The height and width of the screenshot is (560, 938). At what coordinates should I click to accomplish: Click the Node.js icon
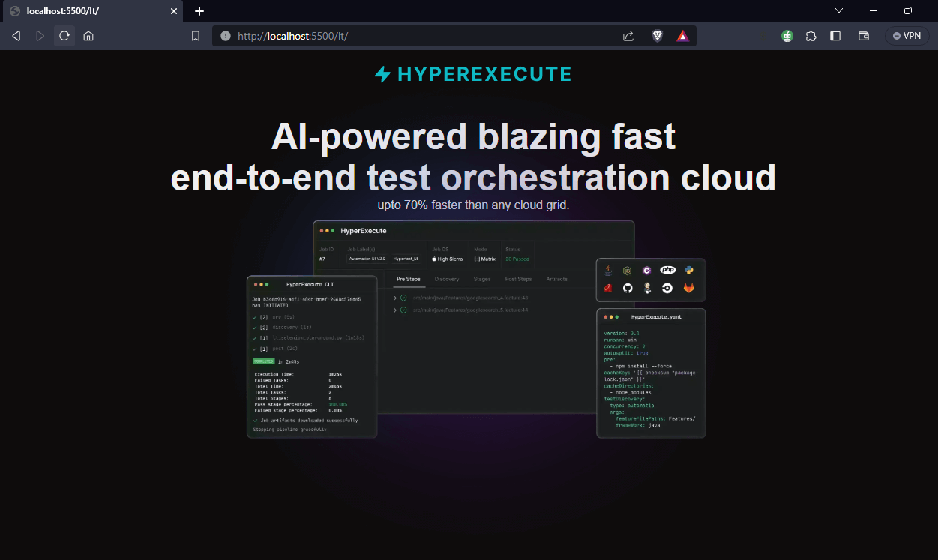point(627,270)
